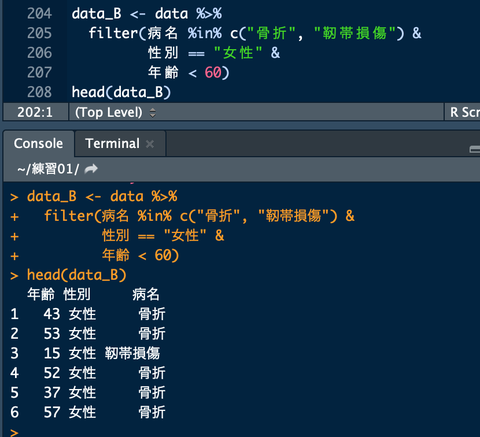
Task: Click the "靭帯損傷" string in editor line 205
Action: 355,33
